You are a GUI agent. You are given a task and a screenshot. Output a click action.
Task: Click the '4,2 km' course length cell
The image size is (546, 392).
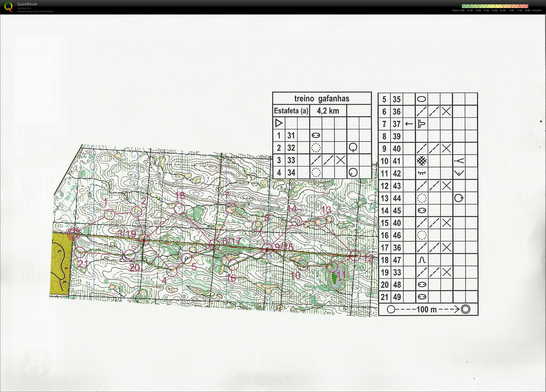(328, 111)
